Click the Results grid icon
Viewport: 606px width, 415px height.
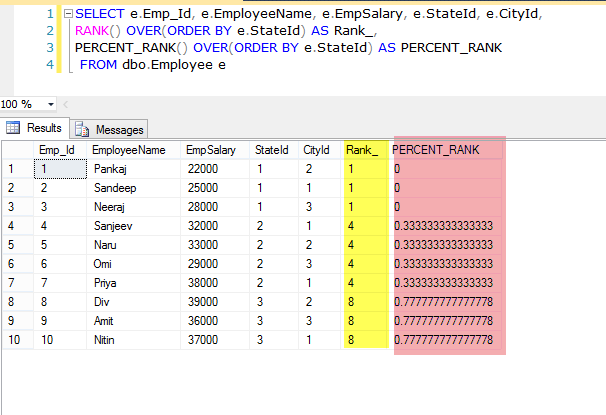pyautogui.click(x=13, y=128)
